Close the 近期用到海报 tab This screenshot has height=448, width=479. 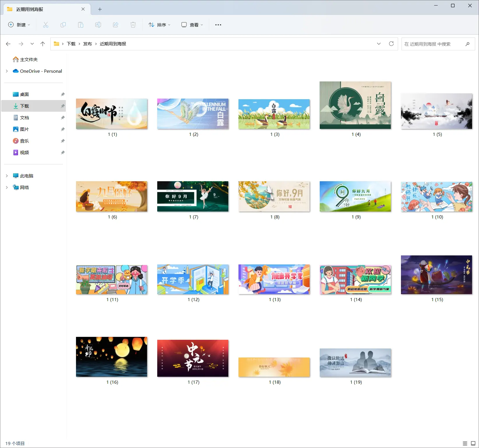[x=83, y=9]
